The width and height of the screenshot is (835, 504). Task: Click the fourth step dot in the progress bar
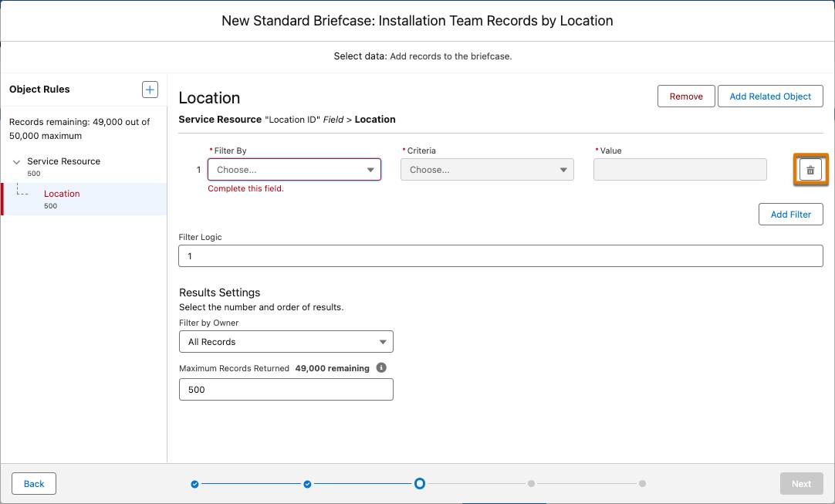click(x=531, y=483)
